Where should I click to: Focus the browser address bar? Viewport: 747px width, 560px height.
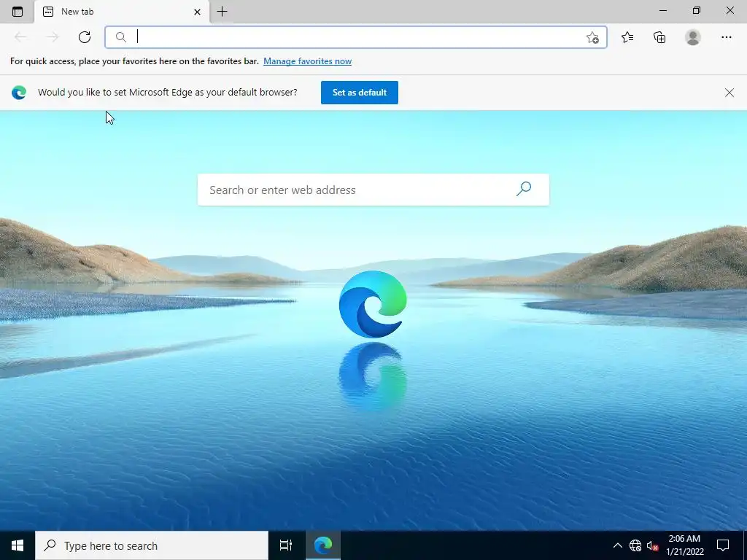click(x=355, y=37)
